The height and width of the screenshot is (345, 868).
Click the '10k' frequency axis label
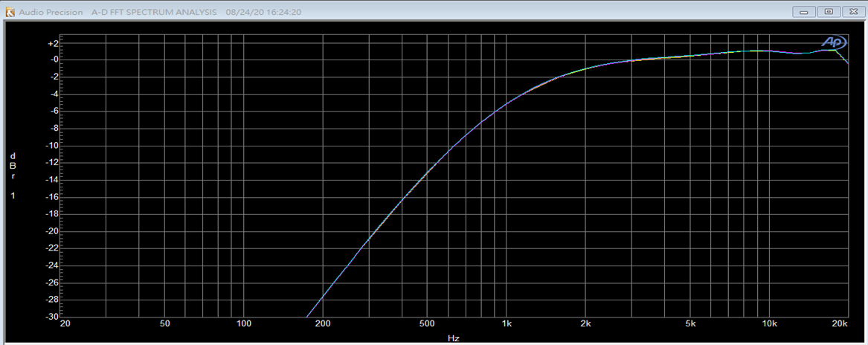[769, 325]
